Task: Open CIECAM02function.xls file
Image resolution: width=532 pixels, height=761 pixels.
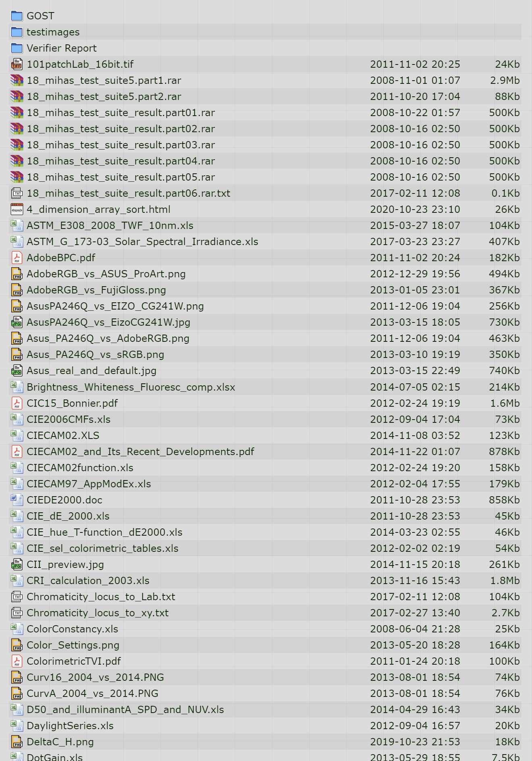Action: [80, 468]
